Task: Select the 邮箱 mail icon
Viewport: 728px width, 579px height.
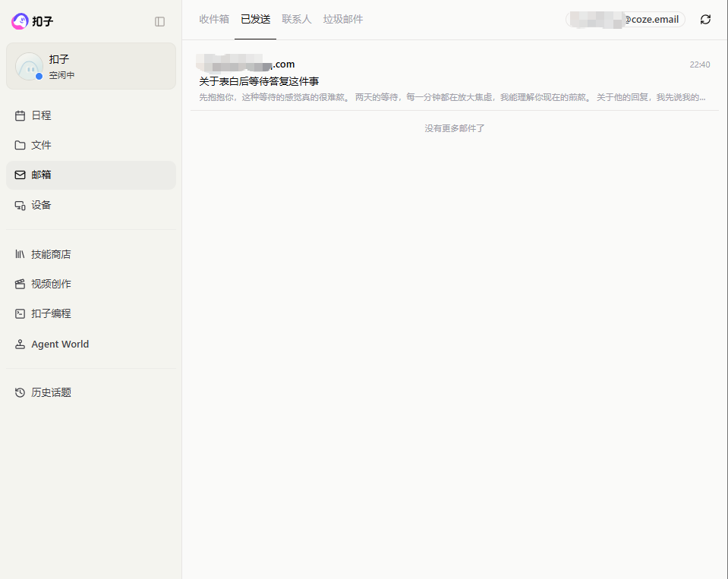Action: [x=19, y=175]
